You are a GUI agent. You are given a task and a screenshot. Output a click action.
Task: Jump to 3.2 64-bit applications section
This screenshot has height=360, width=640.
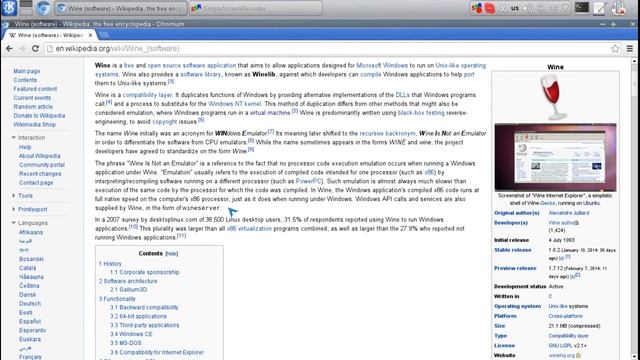tap(138, 316)
